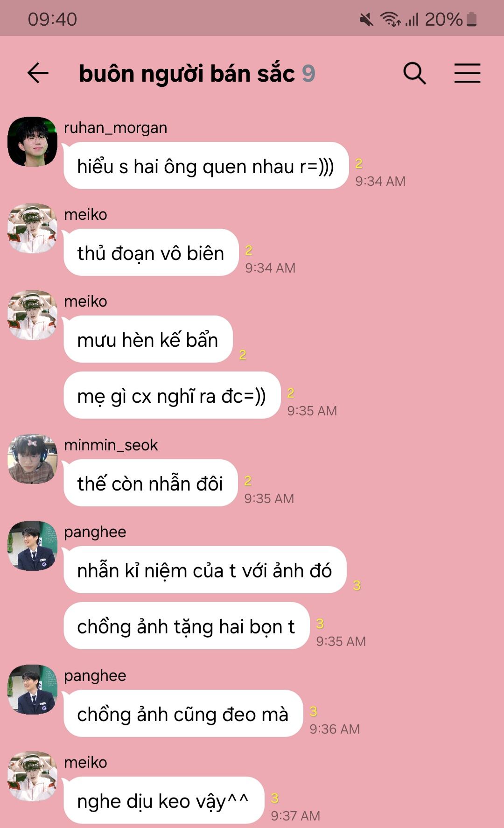Viewport: 504px width, 828px height.
Task: Open minmin_seok's profile avatar
Action: 33,459
